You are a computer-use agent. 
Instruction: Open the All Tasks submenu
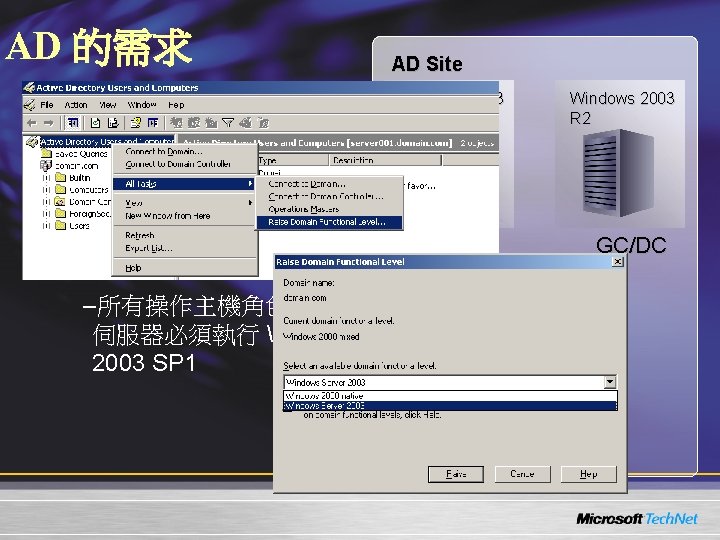point(185,184)
